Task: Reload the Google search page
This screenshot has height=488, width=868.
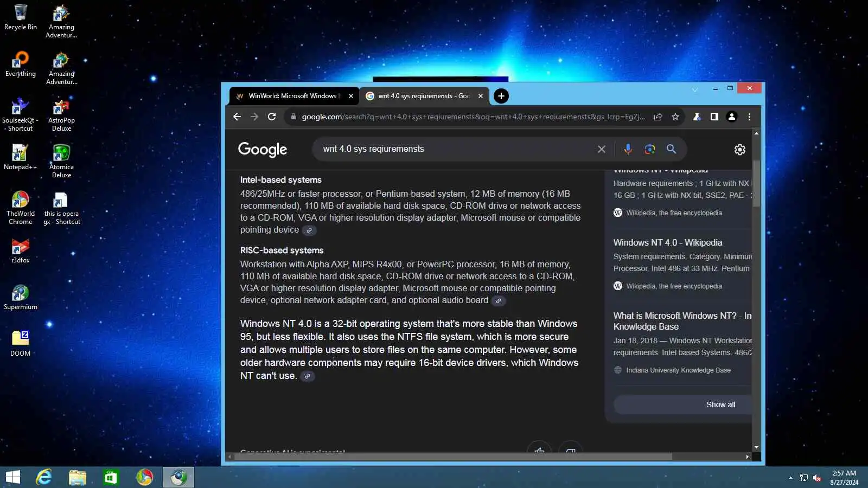Action: coord(272,117)
